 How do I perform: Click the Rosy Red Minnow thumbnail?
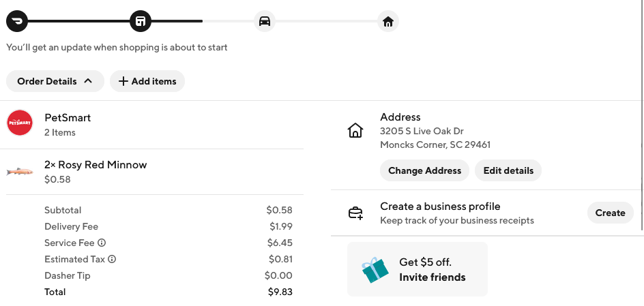tap(20, 172)
